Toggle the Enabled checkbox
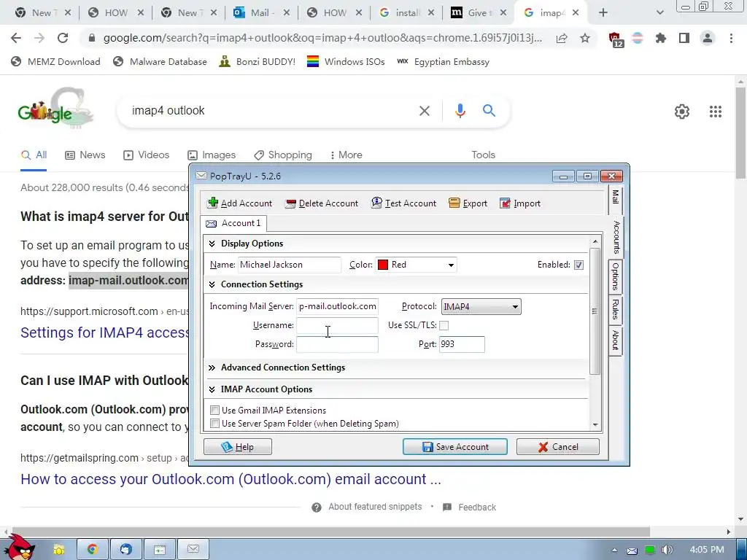 coord(578,265)
